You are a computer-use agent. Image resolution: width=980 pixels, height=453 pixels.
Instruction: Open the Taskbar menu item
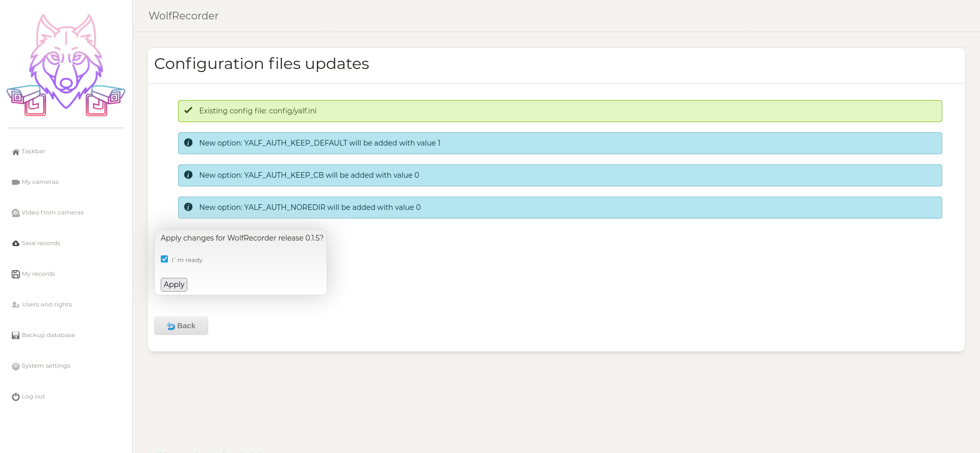point(33,151)
